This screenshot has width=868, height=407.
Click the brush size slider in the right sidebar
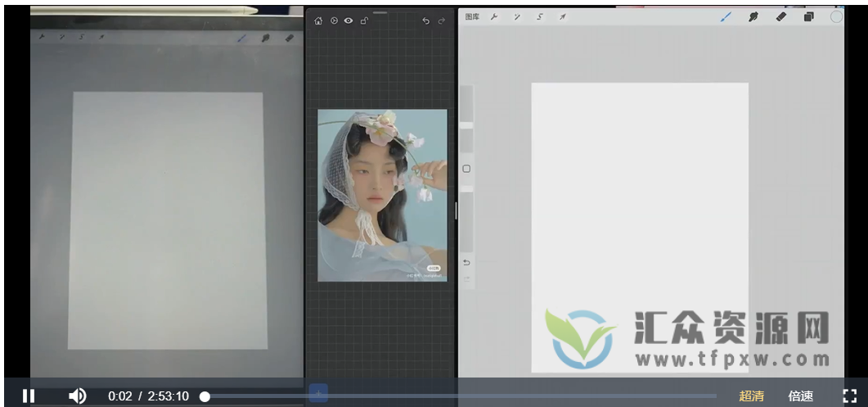[466, 120]
